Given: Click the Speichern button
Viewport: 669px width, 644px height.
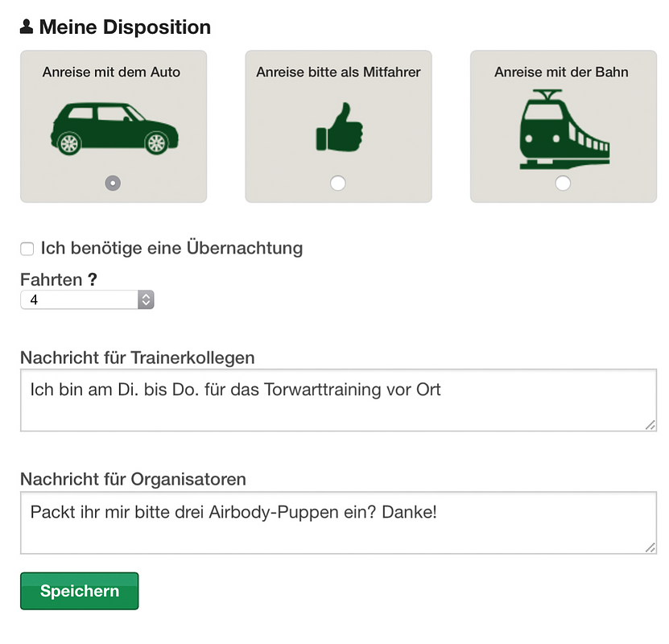Looking at the screenshot, I should pos(80,591).
